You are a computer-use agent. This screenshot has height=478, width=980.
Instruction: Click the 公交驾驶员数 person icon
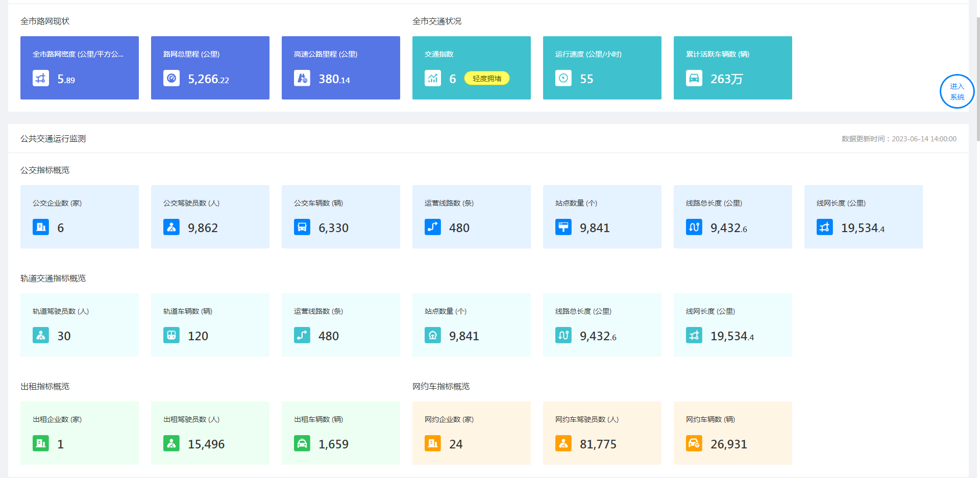(x=171, y=228)
